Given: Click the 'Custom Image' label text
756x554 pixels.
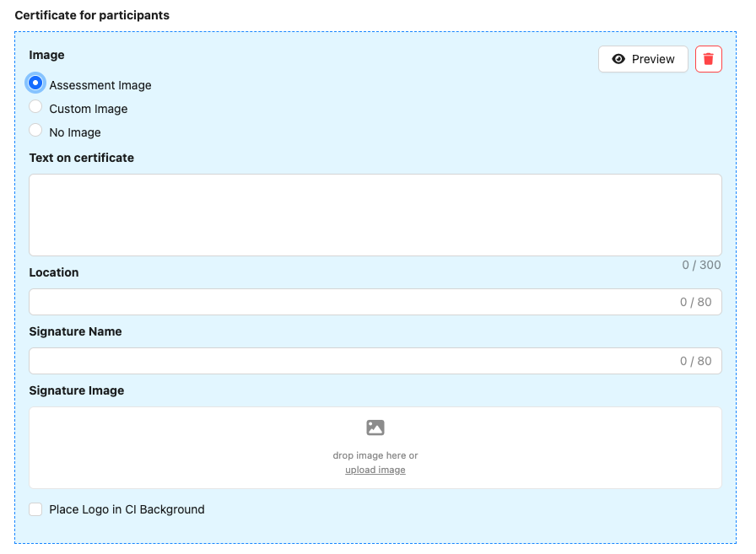Looking at the screenshot, I should pos(89,109).
